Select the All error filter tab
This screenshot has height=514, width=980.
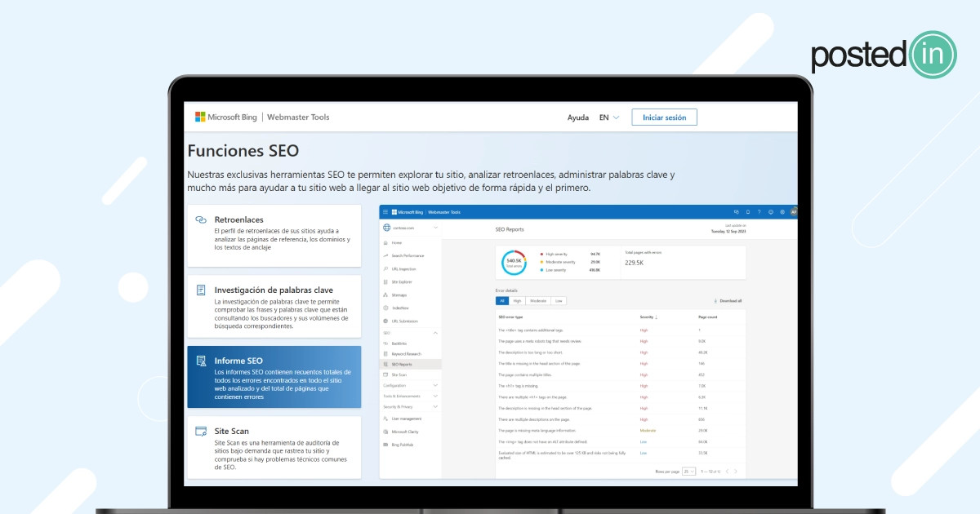click(503, 301)
